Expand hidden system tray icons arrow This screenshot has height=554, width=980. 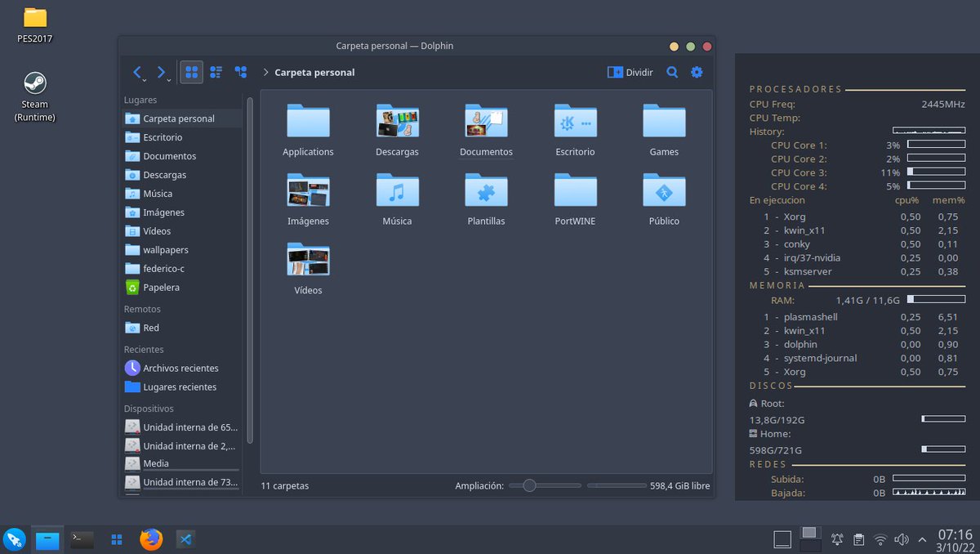pos(923,539)
